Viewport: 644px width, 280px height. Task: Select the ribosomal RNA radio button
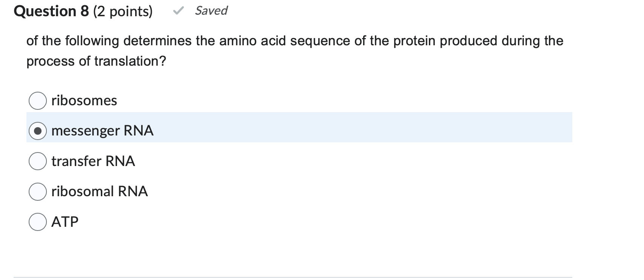[37, 191]
